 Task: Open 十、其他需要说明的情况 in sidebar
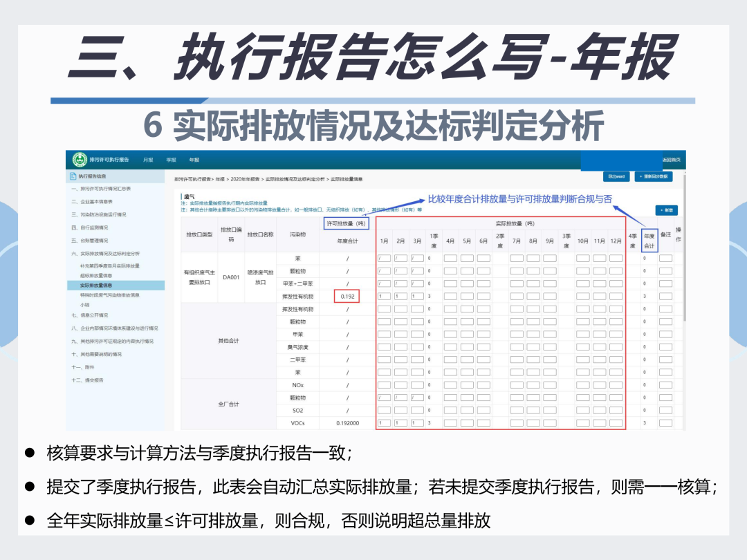point(96,354)
